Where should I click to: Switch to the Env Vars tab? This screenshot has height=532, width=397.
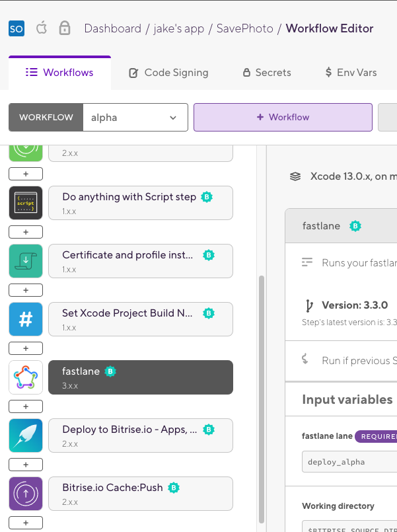pos(351,73)
